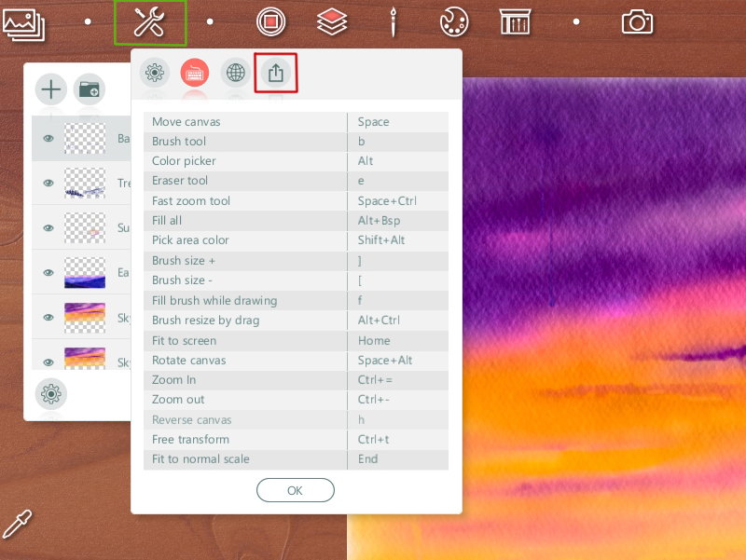Select the paintbrush tool icon
The image size is (746, 560).
coord(393,21)
